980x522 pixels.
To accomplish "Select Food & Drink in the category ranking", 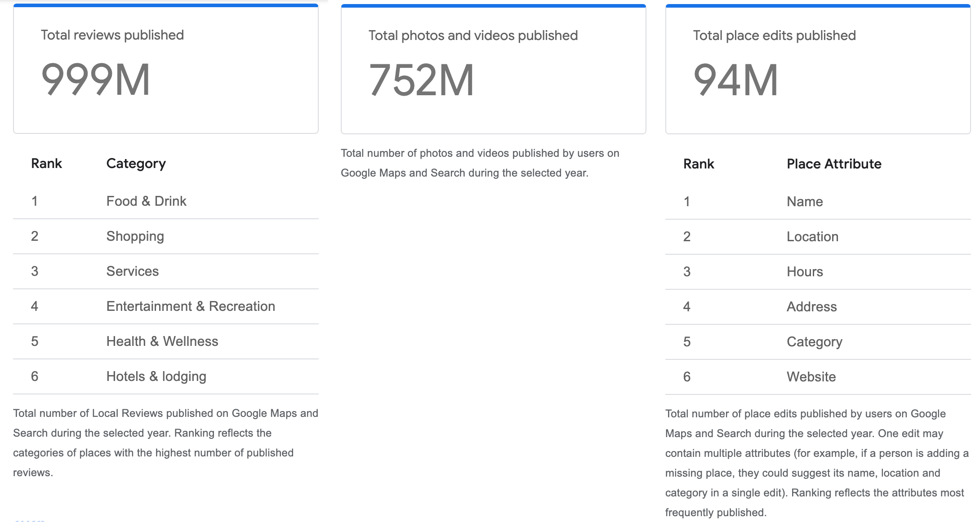I will coord(146,201).
